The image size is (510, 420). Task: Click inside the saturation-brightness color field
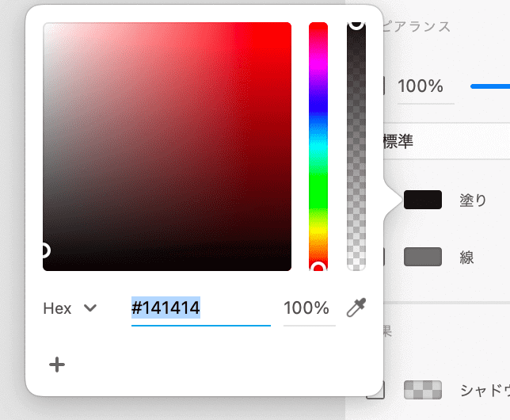[x=167, y=147]
